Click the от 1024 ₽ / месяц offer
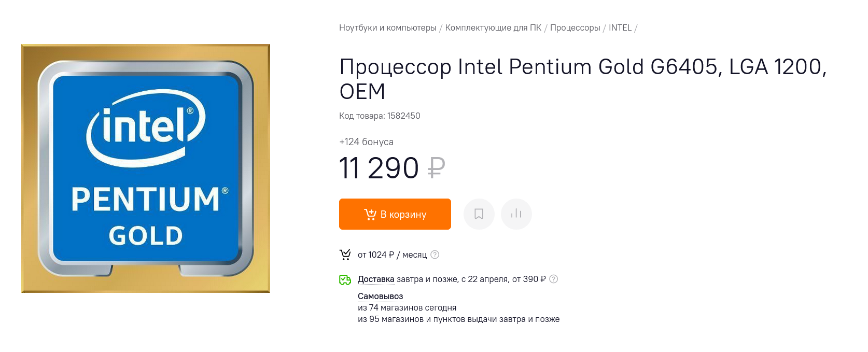 point(392,255)
